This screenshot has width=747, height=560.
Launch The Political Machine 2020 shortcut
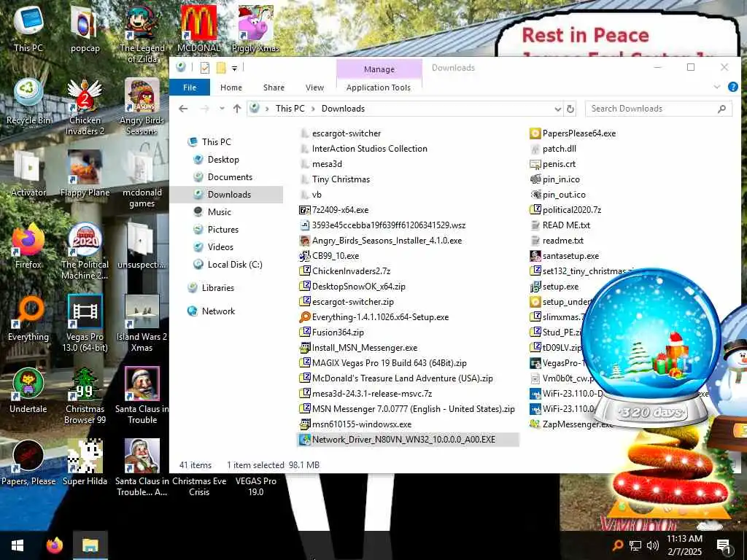85,252
